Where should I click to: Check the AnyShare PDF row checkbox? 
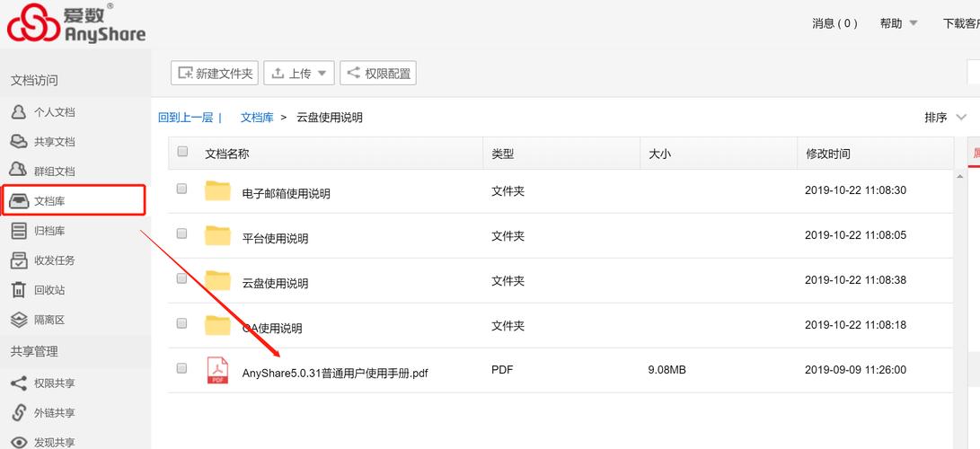click(x=181, y=368)
